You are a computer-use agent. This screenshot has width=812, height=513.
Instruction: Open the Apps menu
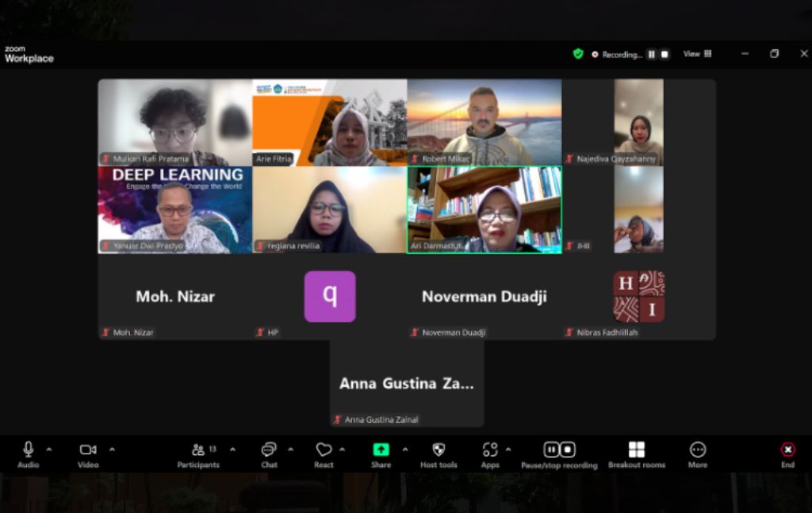490,454
